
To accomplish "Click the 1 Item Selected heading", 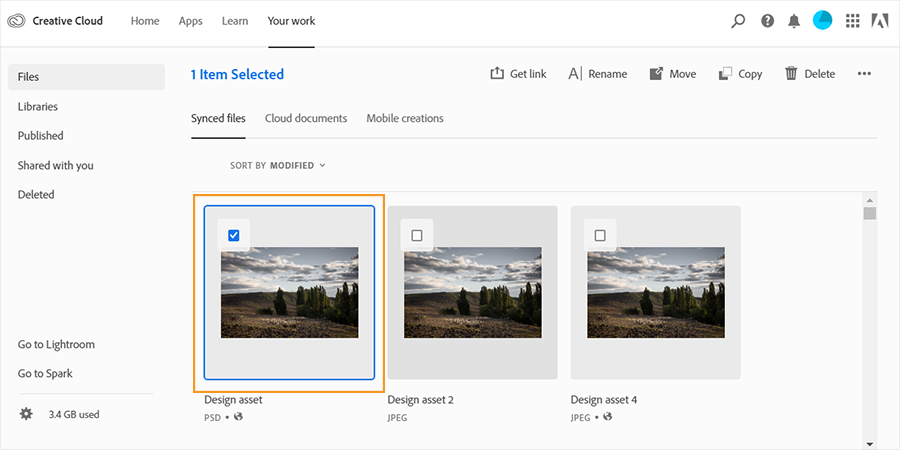I will pos(237,74).
